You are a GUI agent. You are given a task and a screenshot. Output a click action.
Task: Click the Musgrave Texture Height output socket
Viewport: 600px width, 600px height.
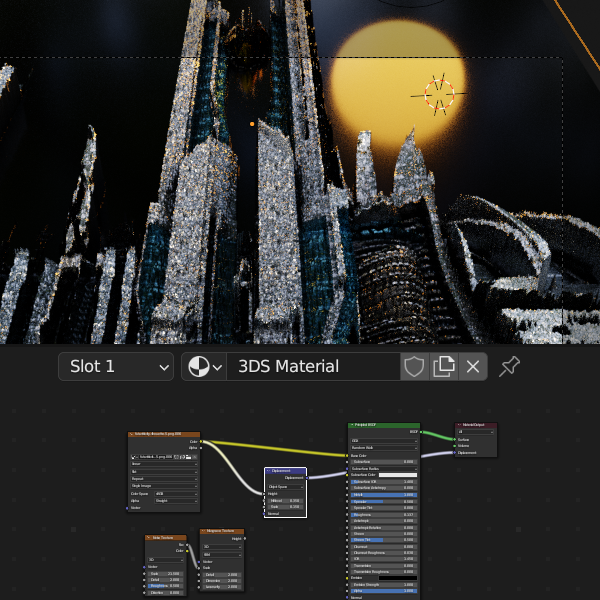click(x=245, y=538)
